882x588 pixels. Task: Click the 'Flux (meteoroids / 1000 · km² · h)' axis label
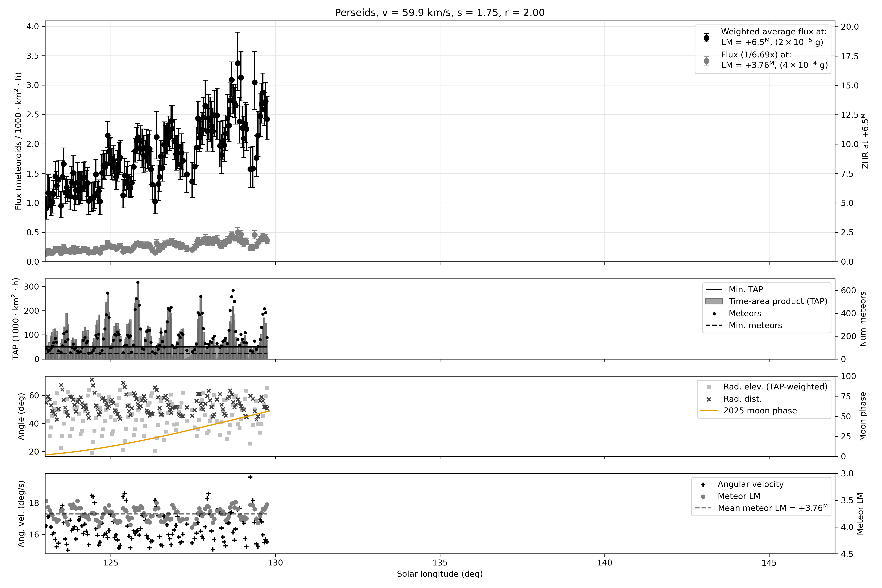(x=18, y=141)
